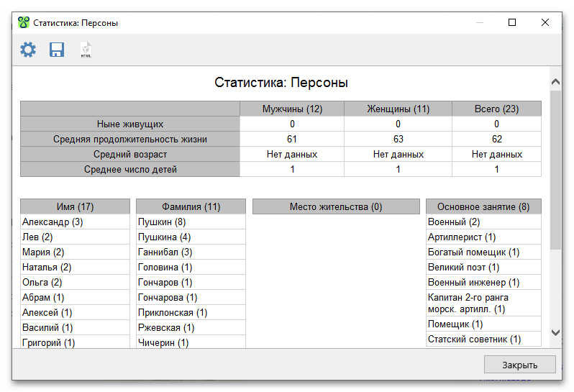This screenshot has width=574, height=392.
Task: Maximize the Статистика: Персоны window
Action: coord(512,23)
